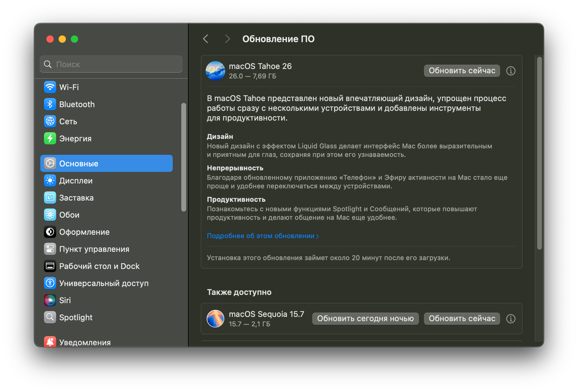
Task: Open the Wi-Fi settings section
Action: click(x=107, y=87)
